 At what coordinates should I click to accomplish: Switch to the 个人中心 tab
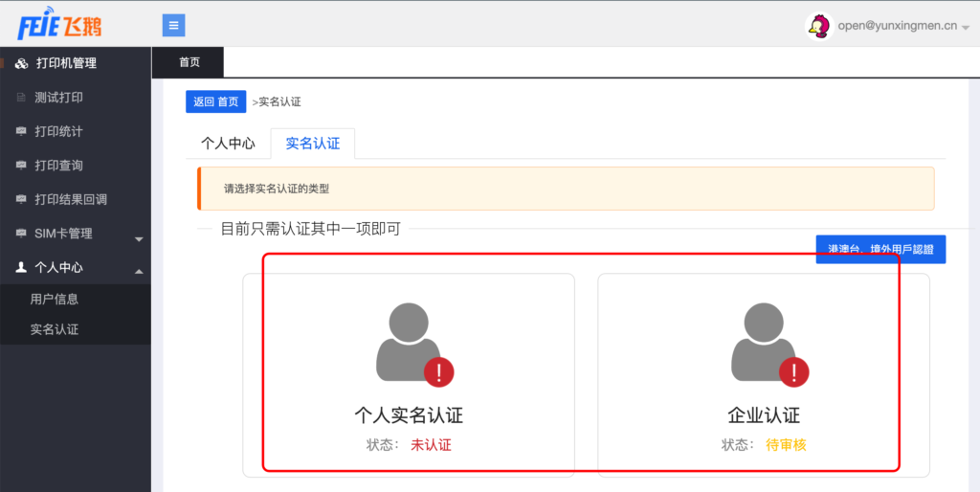point(228,144)
